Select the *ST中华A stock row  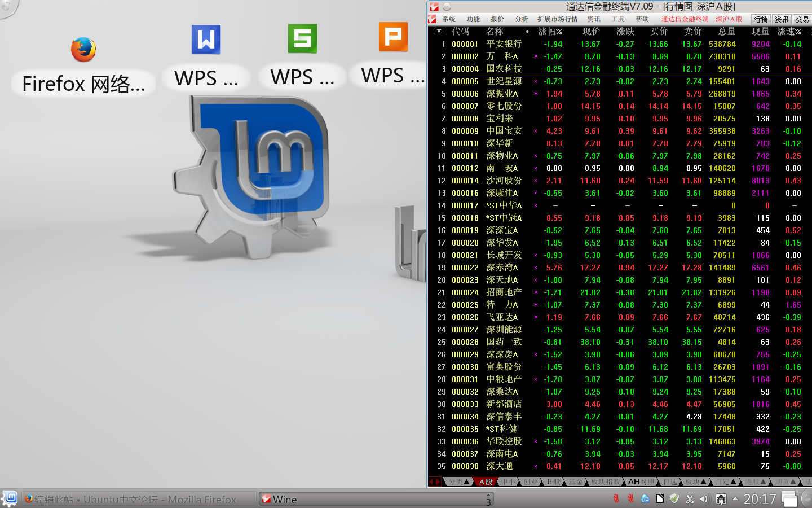point(620,205)
